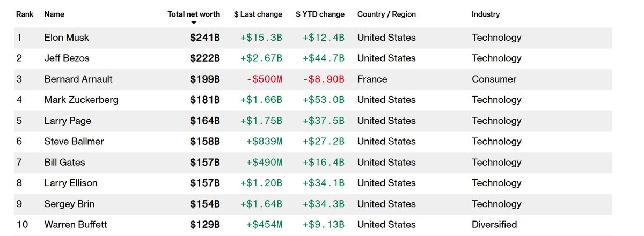Screen dimensions: 644x236
Task: Open Larry Ellison's profile
Action: [x=71, y=183]
